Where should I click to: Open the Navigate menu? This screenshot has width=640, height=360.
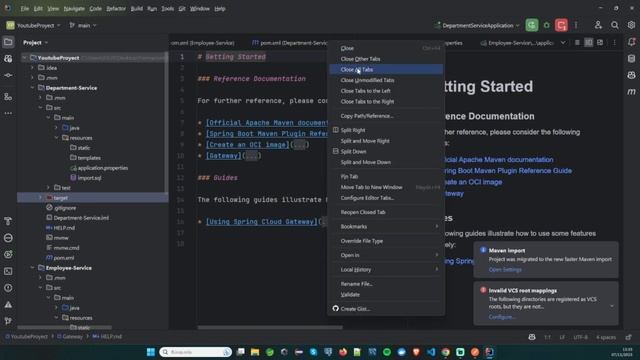pyautogui.click(x=74, y=9)
